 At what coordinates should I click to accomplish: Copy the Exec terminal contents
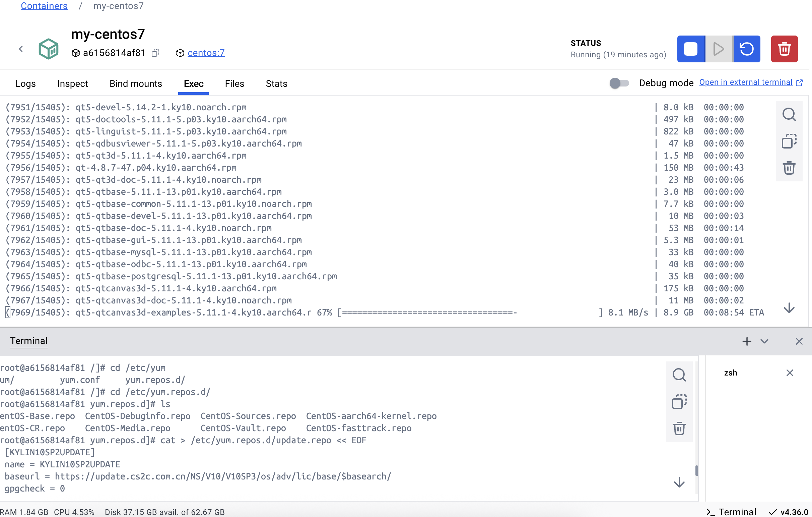click(x=789, y=141)
